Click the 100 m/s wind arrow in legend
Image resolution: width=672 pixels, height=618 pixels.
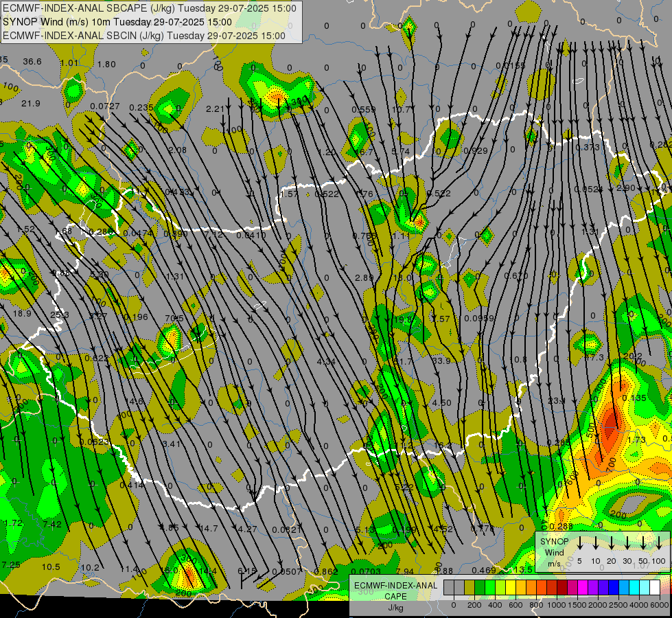(x=659, y=543)
